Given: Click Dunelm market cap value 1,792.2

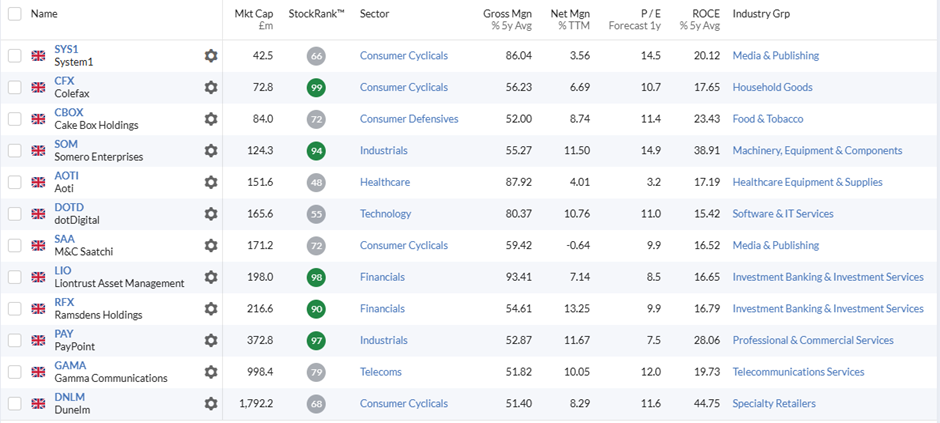Looking at the screenshot, I should click(x=256, y=404).
